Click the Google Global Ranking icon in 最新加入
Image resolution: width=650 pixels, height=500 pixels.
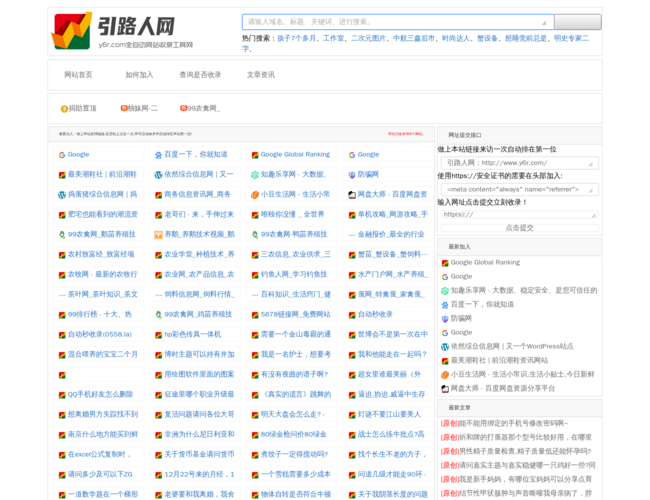(x=445, y=263)
